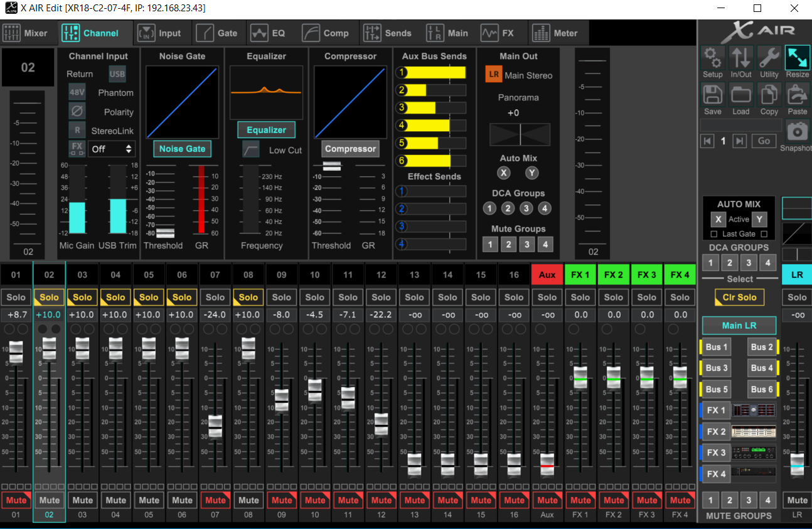Toggle the Low Cut filter icon
Image resolution: width=812 pixels, height=529 pixels.
point(251,149)
